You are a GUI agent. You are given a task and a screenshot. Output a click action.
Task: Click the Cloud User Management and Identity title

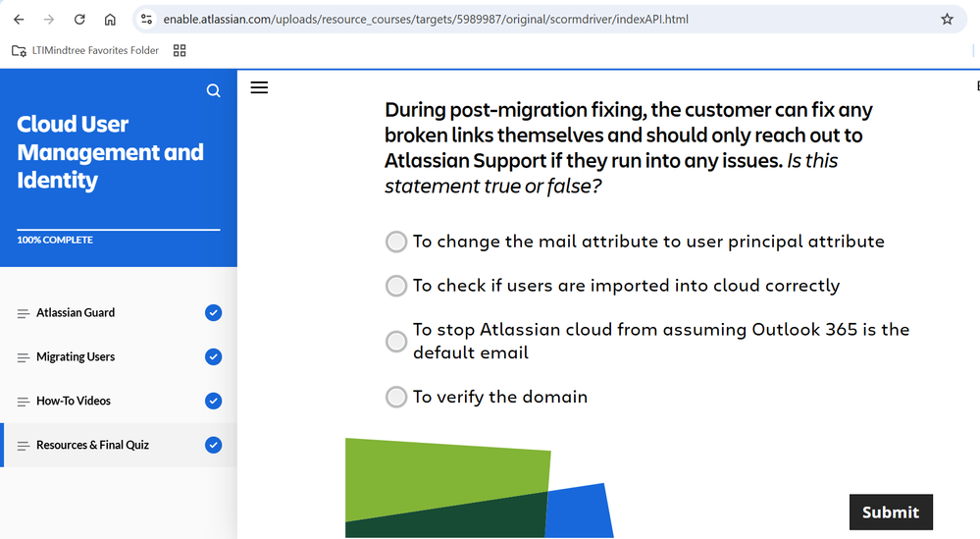[x=110, y=152]
